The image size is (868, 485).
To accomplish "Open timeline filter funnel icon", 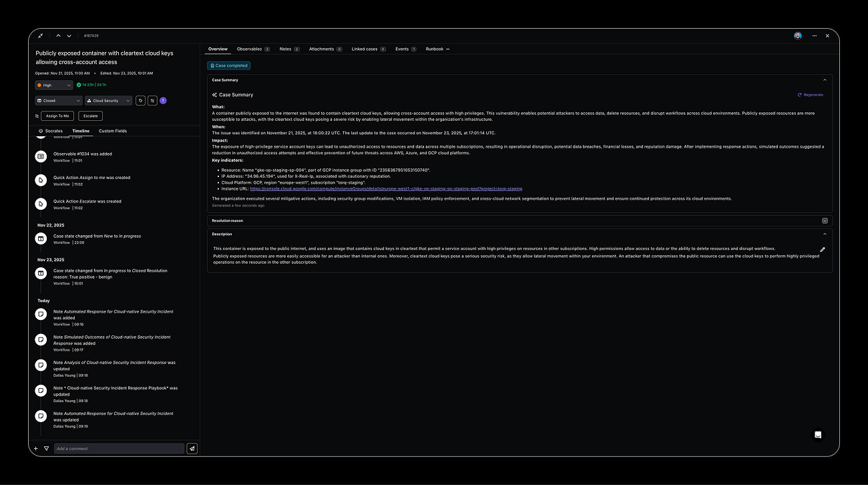I will pyautogui.click(x=46, y=448).
